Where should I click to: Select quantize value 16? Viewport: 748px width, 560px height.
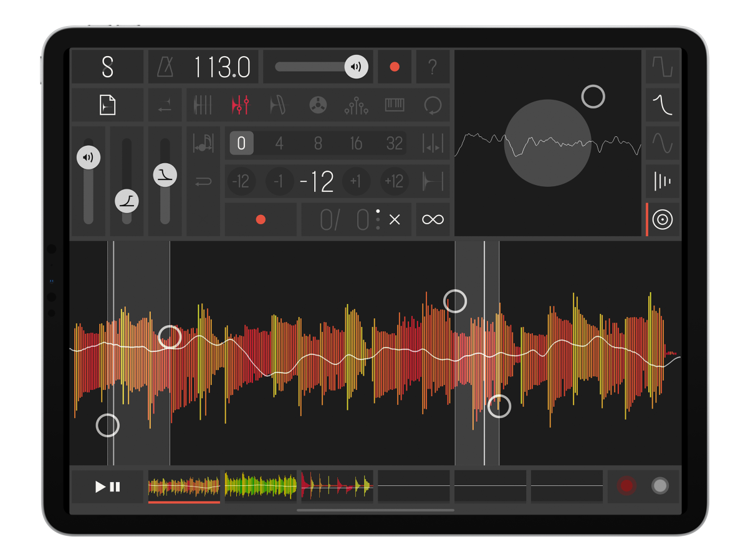click(356, 143)
